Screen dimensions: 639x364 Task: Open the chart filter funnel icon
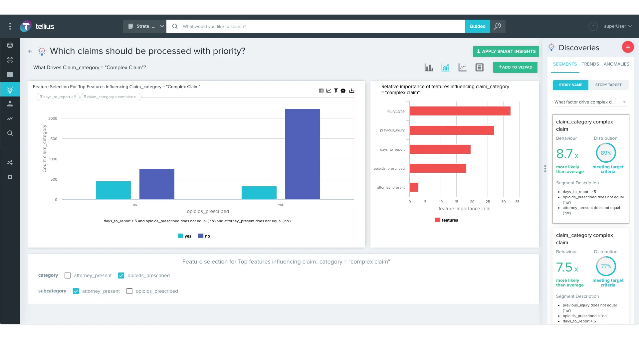coord(336,91)
